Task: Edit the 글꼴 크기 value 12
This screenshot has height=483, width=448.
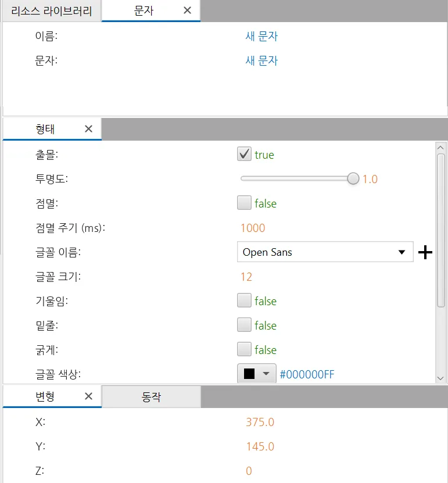Action: pyautogui.click(x=246, y=277)
